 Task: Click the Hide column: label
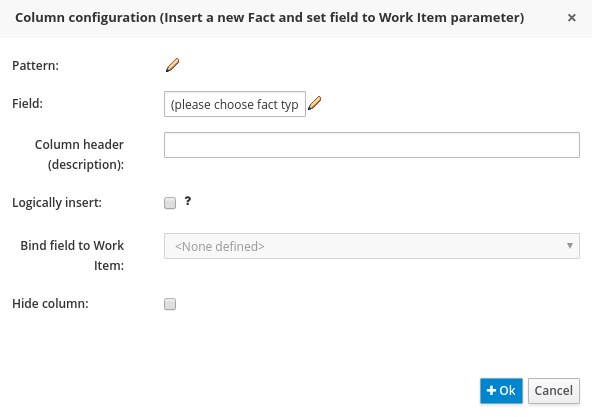50,304
